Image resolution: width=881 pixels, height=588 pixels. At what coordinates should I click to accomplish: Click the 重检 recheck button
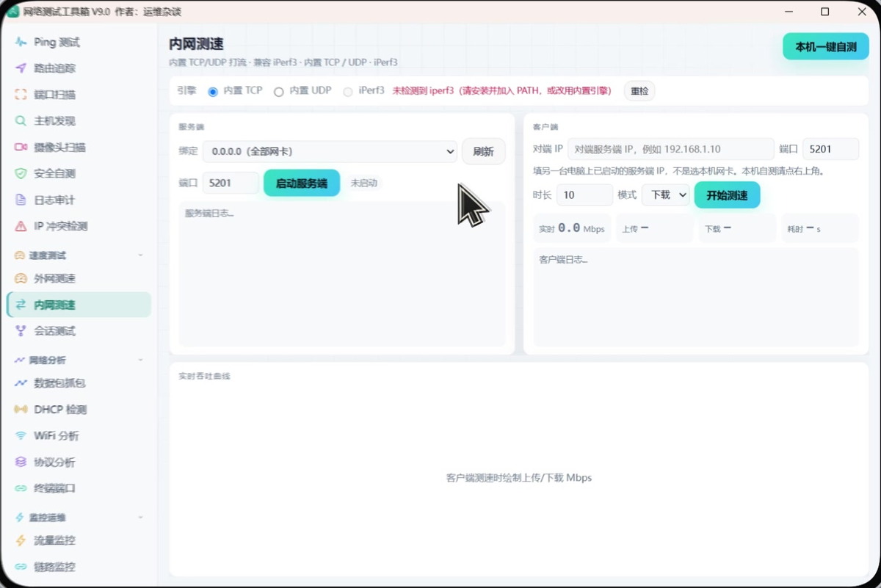[639, 91]
